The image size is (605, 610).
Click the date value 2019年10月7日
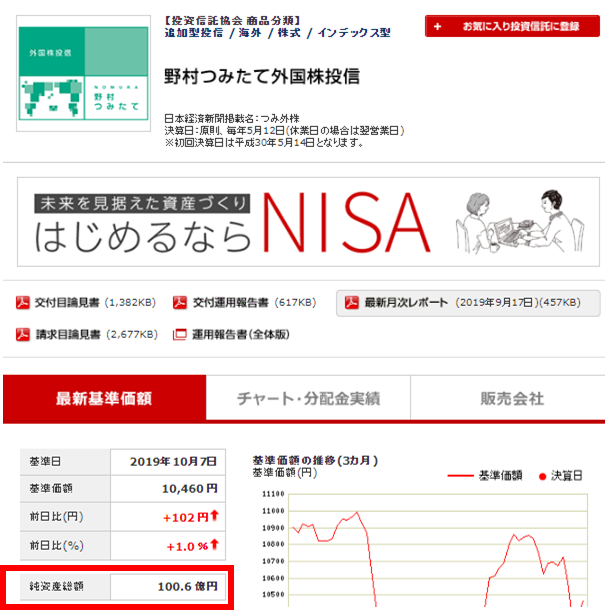click(173, 461)
